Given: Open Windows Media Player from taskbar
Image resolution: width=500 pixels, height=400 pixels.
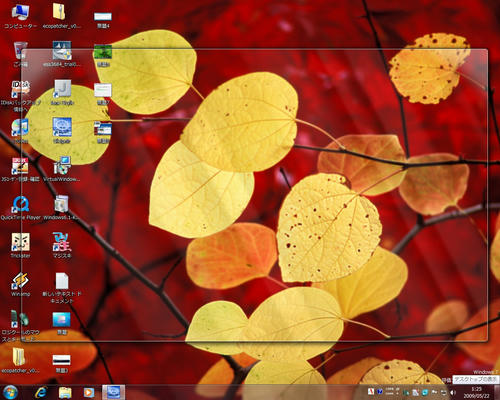Looking at the screenshot, I should (89, 392).
